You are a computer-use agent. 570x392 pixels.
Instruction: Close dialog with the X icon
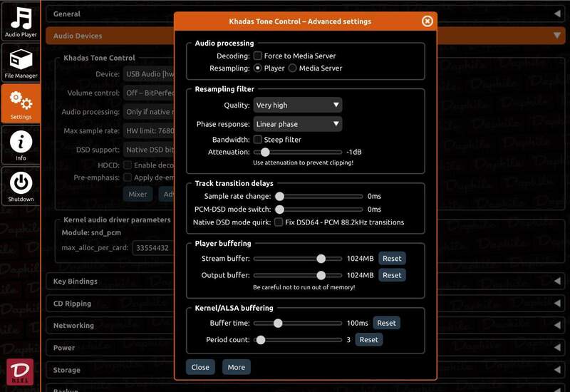pos(427,21)
